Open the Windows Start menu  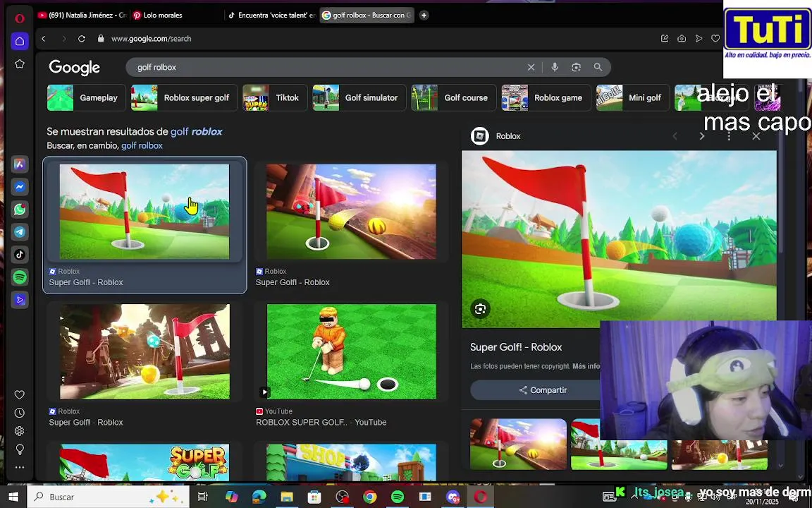click(x=13, y=497)
